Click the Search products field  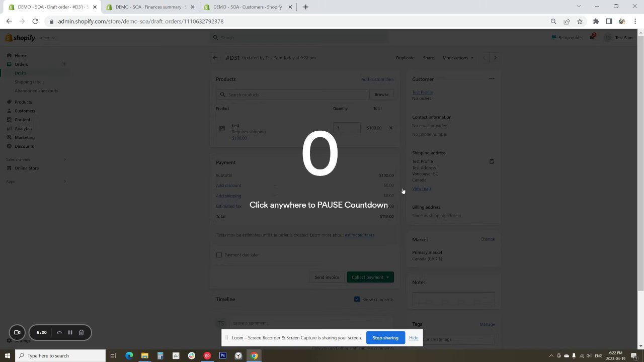(292, 95)
